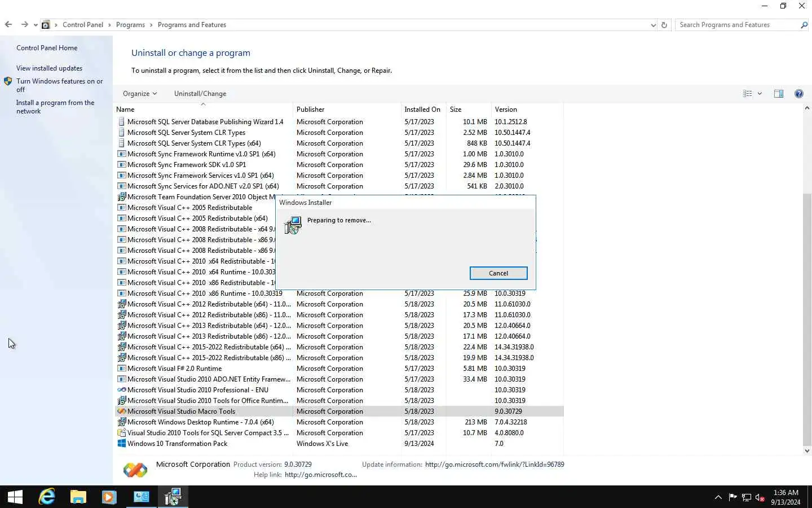This screenshot has width=812, height=508.
Task: Click the Programs breadcrumb
Action: 130,25
